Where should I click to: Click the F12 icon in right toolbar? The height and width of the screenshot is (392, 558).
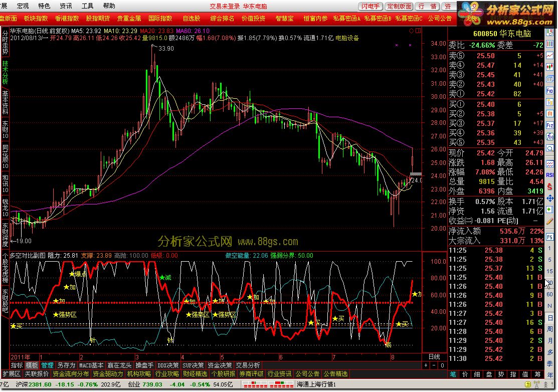click(550, 125)
